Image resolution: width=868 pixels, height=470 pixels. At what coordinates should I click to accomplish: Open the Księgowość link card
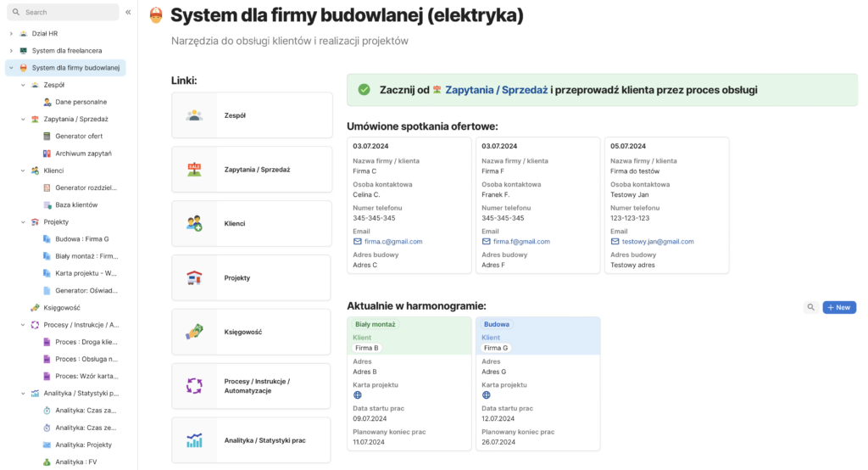[x=251, y=332]
